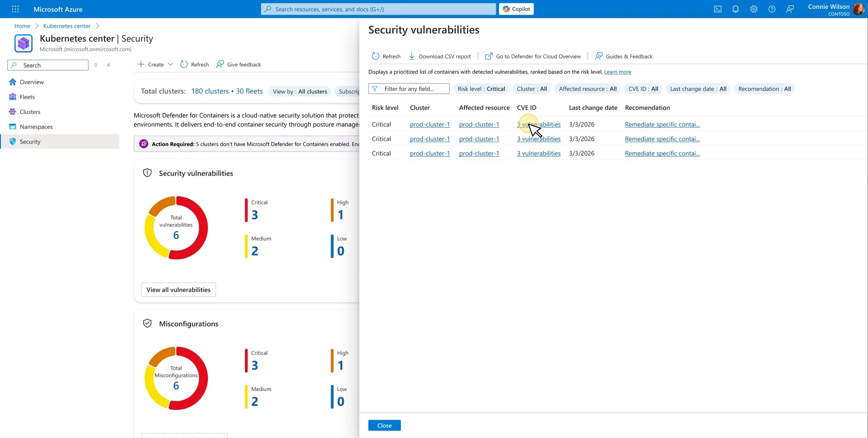Open 3 vulnerabilities link in third row

coord(538,153)
